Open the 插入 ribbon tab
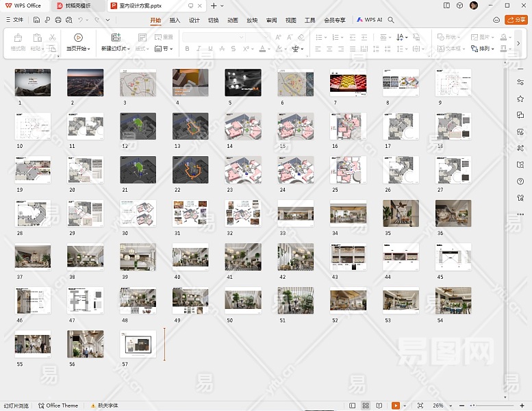This screenshot has width=532, height=411. 175,20
